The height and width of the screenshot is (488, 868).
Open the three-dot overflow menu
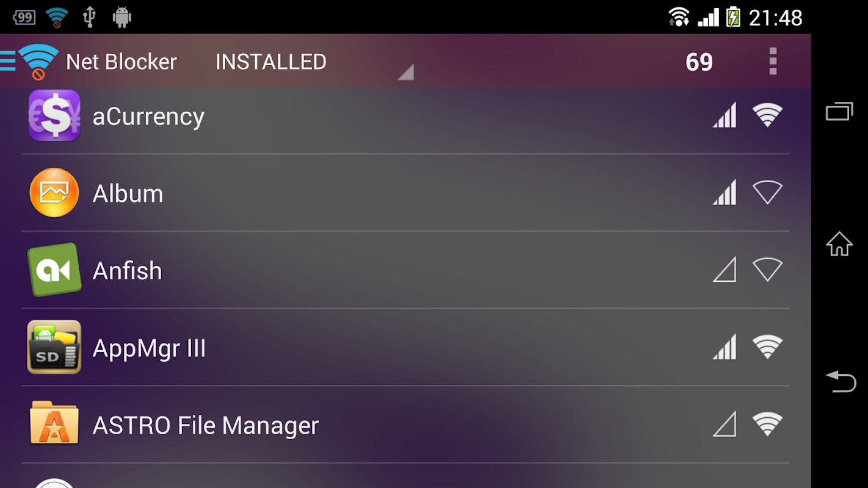(x=773, y=62)
